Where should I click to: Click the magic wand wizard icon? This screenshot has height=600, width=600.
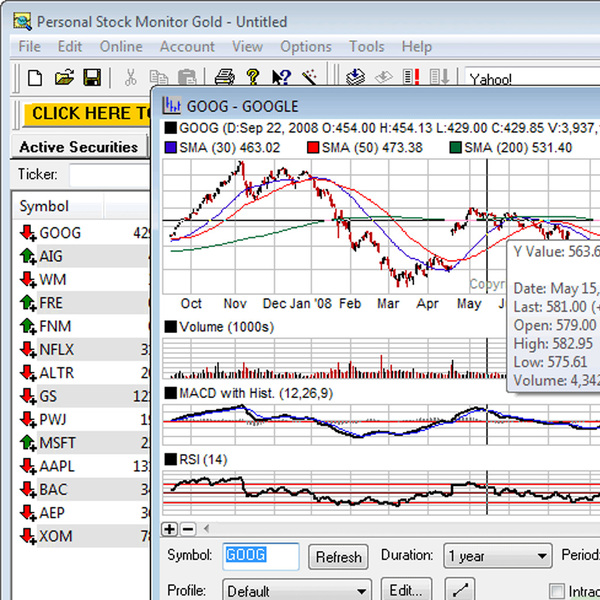coord(309,77)
